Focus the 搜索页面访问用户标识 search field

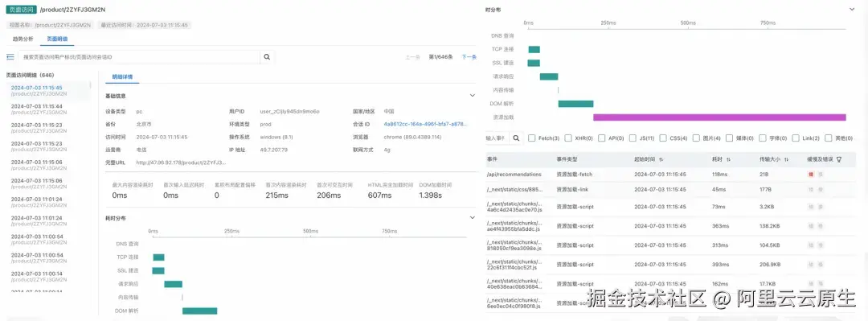(x=139, y=56)
